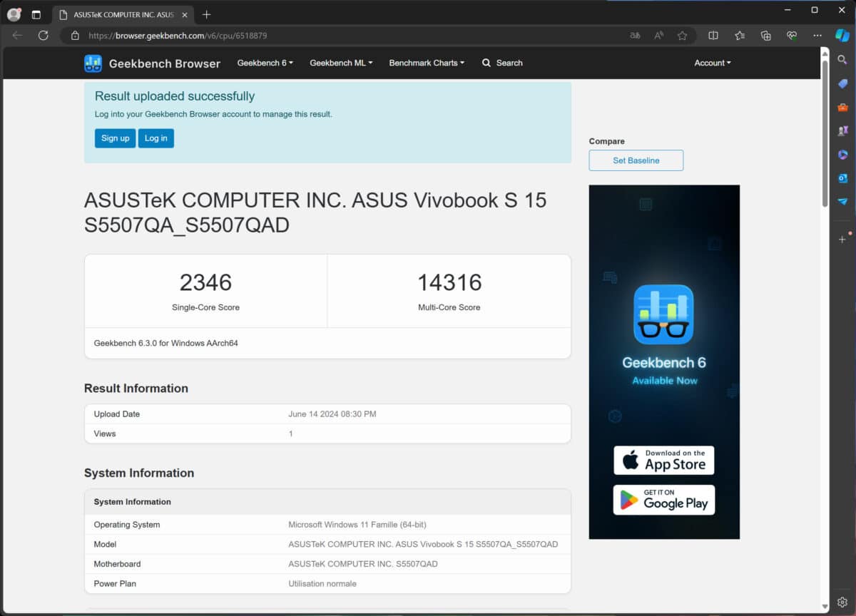Customize sidebar with the plus icon
This screenshot has height=616, width=856.
point(842,239)
